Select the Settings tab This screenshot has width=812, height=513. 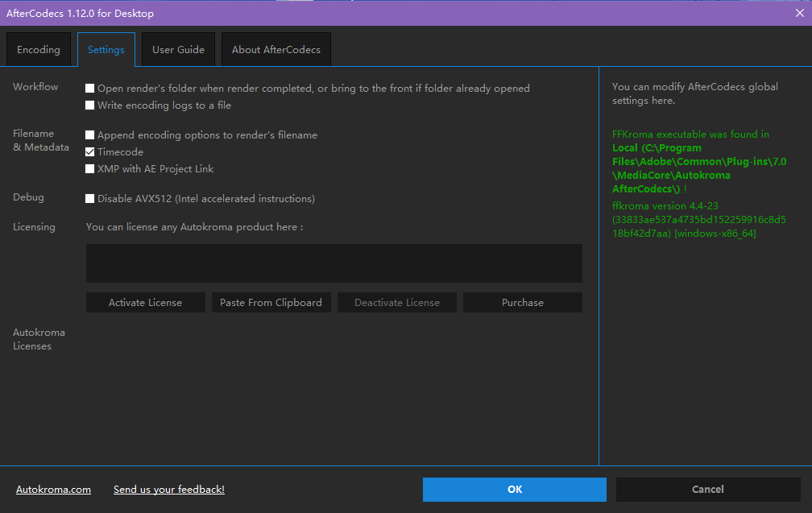(x=106, y=48)
